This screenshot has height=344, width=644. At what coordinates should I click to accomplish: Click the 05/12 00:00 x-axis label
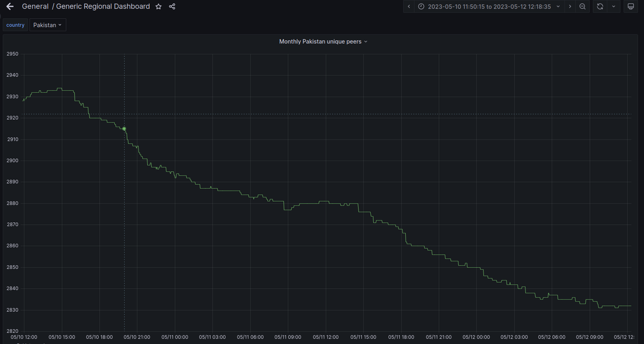pos(477,337)
